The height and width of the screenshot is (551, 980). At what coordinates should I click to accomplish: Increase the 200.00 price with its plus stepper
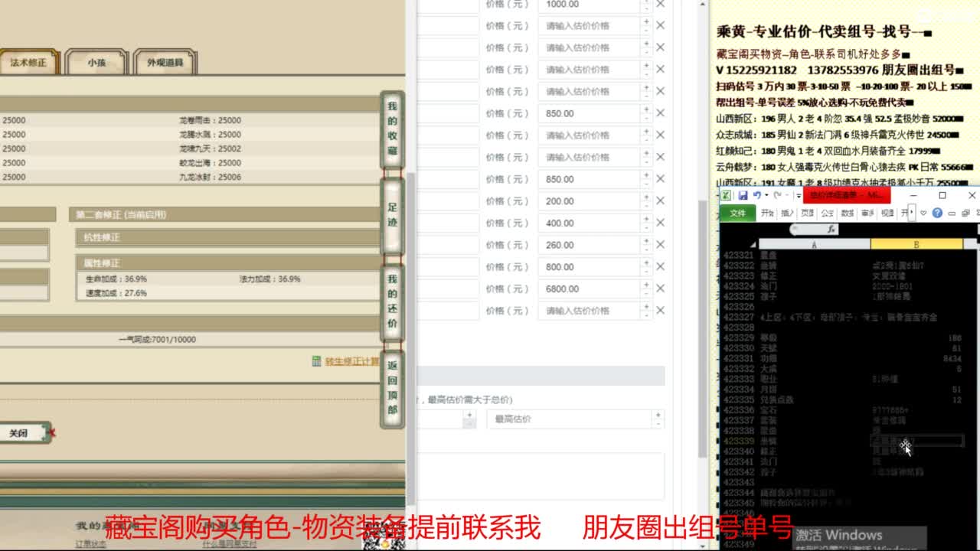point(647,197)
